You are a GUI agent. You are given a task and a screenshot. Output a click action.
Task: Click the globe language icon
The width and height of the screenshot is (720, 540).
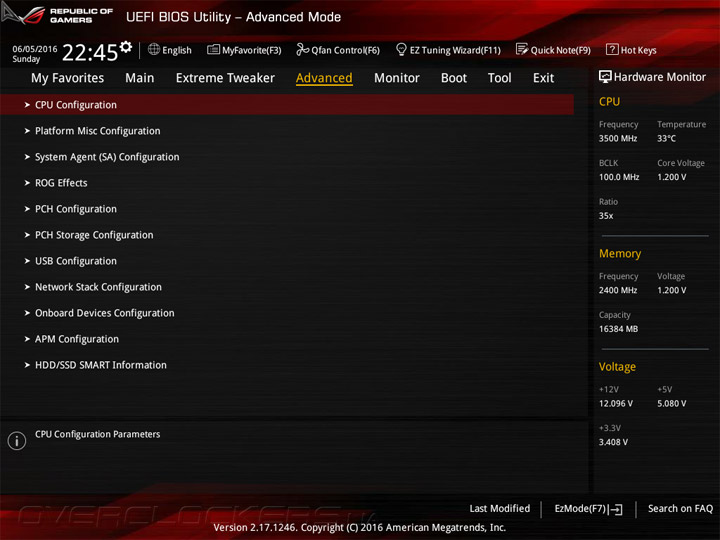click(154, 50)
